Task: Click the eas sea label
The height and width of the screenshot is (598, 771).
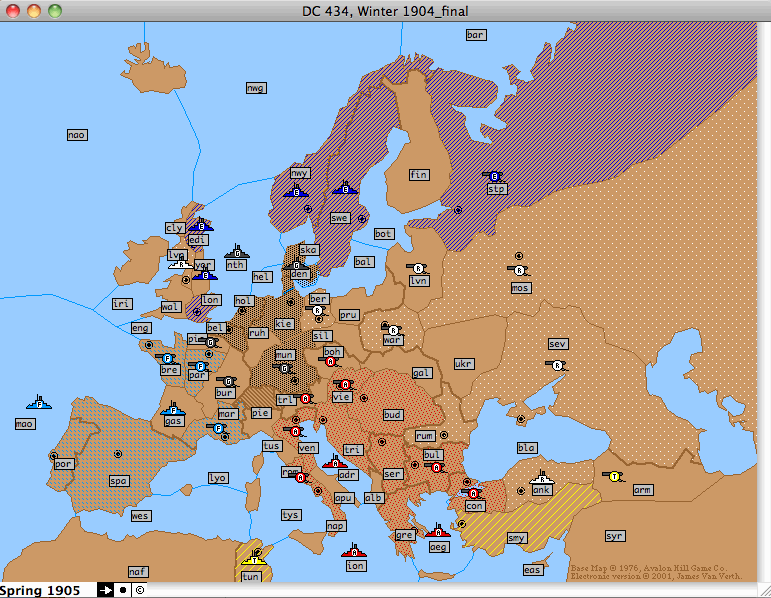Action: (x=533, y=569)
